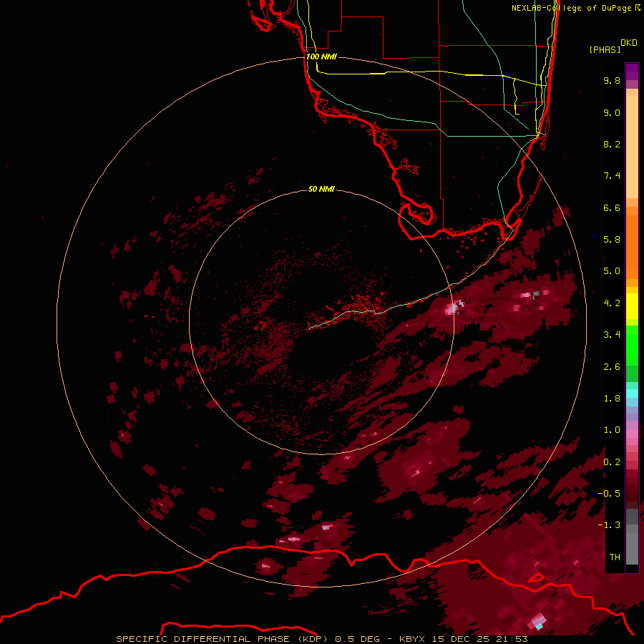Select the cyan segment of the color bar
The height and width of the screenshot is (644, 644).
coord(632,394)
